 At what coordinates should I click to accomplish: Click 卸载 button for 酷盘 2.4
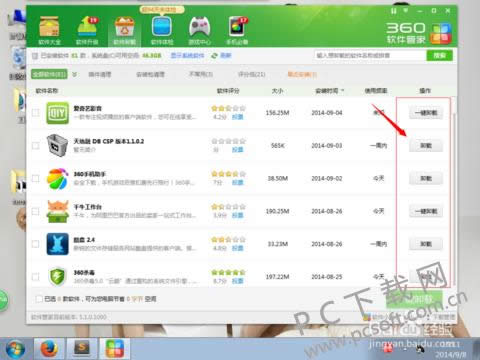click(426, 244)
